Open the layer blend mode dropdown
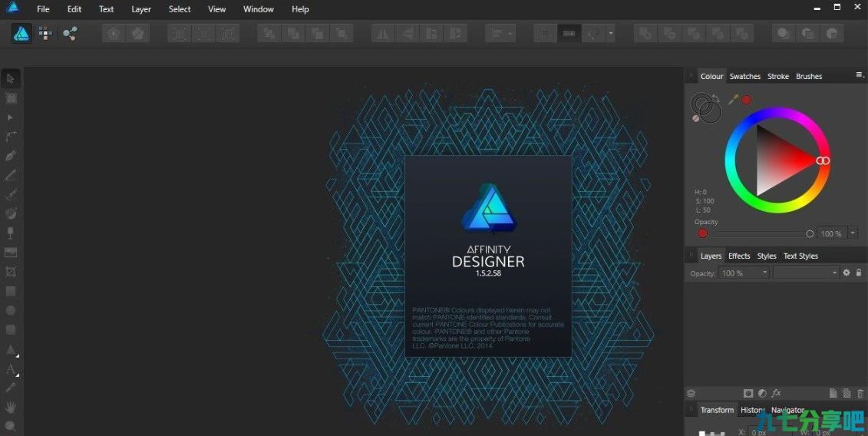This screenshot has height=436, width=868. tap(806, 273)
